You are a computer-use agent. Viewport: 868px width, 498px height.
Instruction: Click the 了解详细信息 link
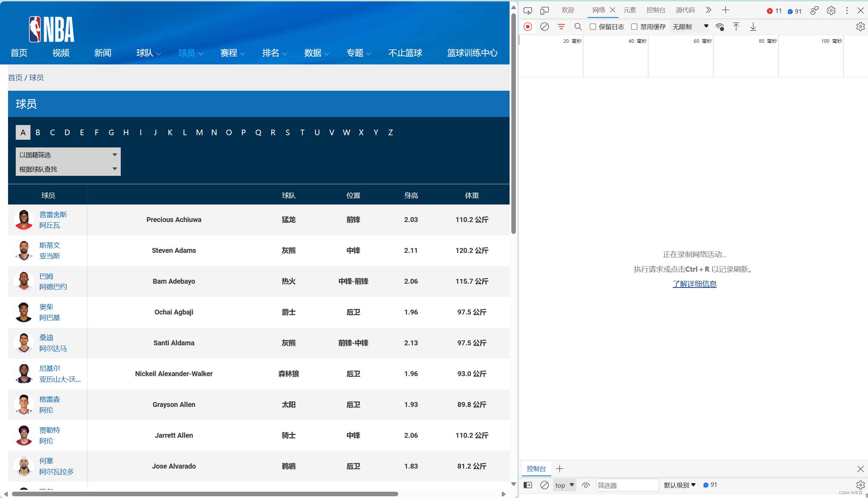pos(694,284)
